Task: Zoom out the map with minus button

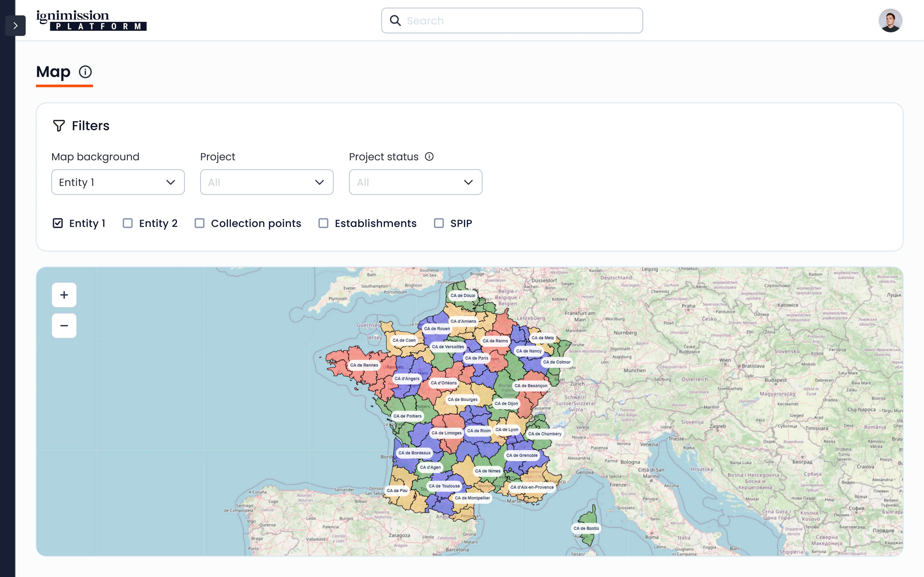Action: point(64,326)
